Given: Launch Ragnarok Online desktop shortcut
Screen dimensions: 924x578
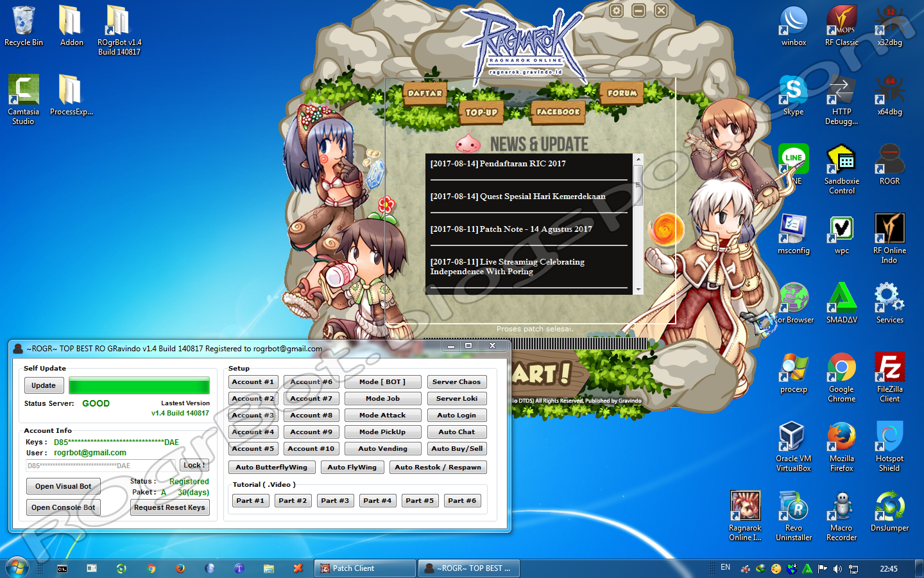Looking at the screenshot, I should 746,516.
